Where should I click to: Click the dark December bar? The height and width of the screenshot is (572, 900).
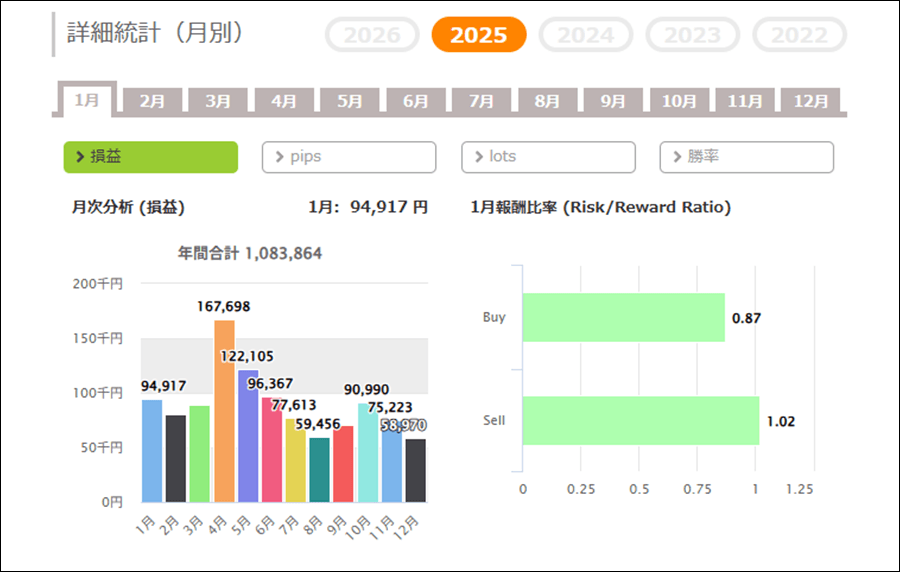[415, 470]
